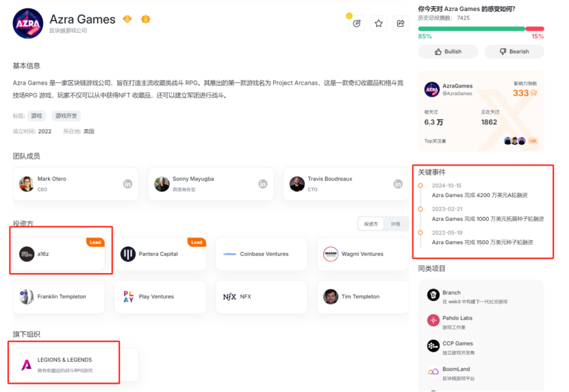The width and height of the screenshot is (569, 392).
Task: Click the Lead badge on Pantera Capital card
Action: tap(197, 242)
